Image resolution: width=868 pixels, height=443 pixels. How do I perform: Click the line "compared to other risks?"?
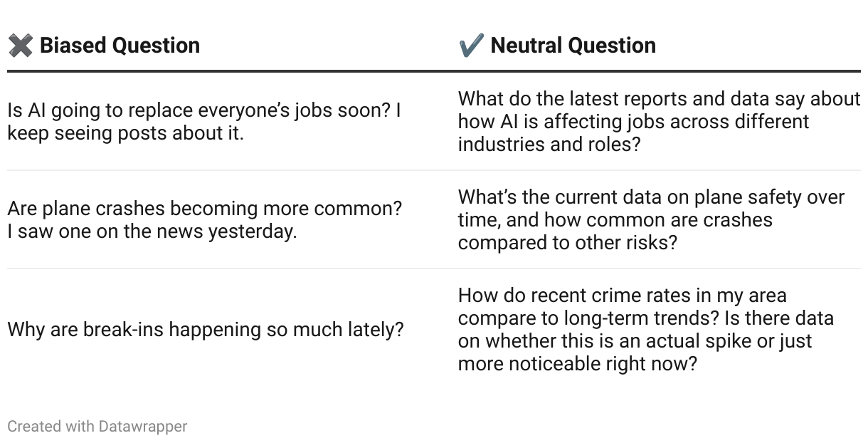(567, 242)
